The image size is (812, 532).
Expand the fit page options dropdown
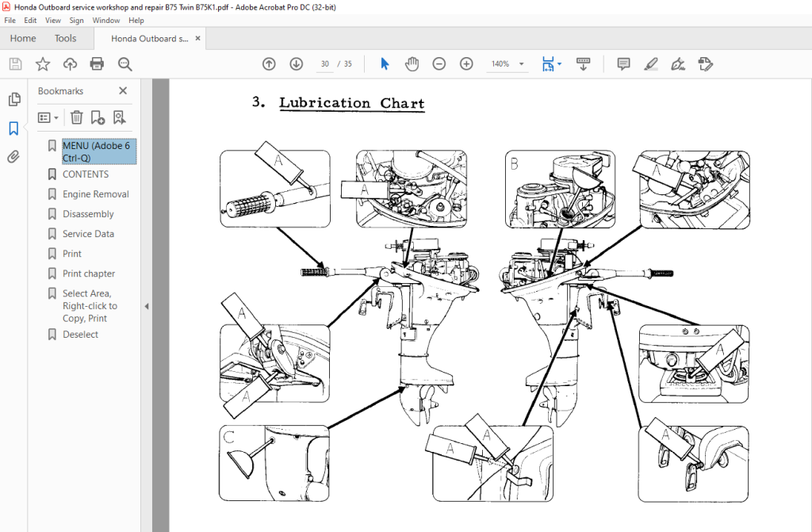[x=560, y=64]
